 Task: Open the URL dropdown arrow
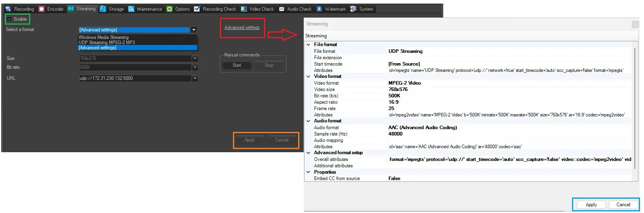tap(195, 78)
